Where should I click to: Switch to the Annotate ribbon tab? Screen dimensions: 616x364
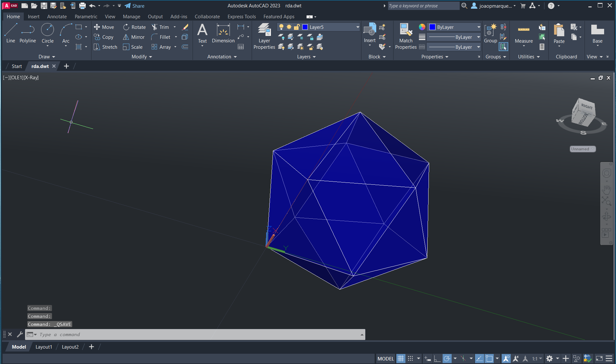point(57,17)
